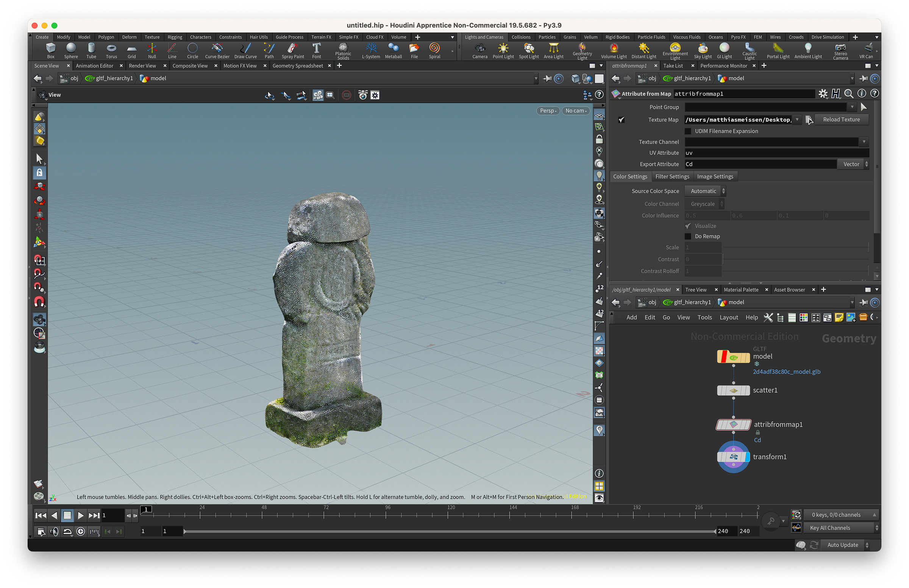Click the Reload Texture button
The image size is (909, 588).
click(x=842, y=120)
